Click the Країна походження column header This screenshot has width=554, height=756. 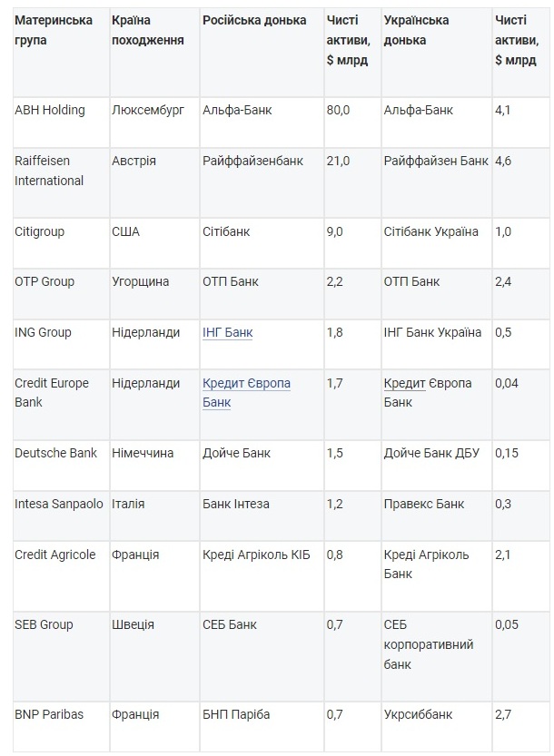[147, 30]
